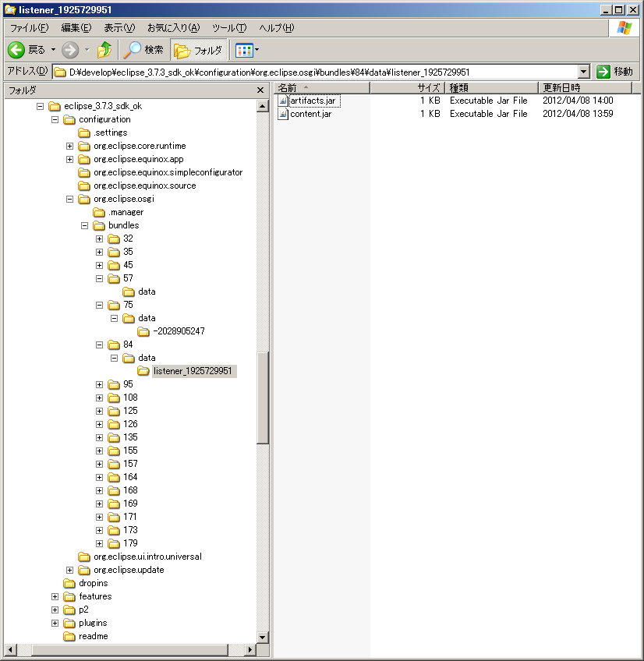Viewport: 644px width, 661px height.
Task: Select the dropins folder in tree
Action: (94, 583)
